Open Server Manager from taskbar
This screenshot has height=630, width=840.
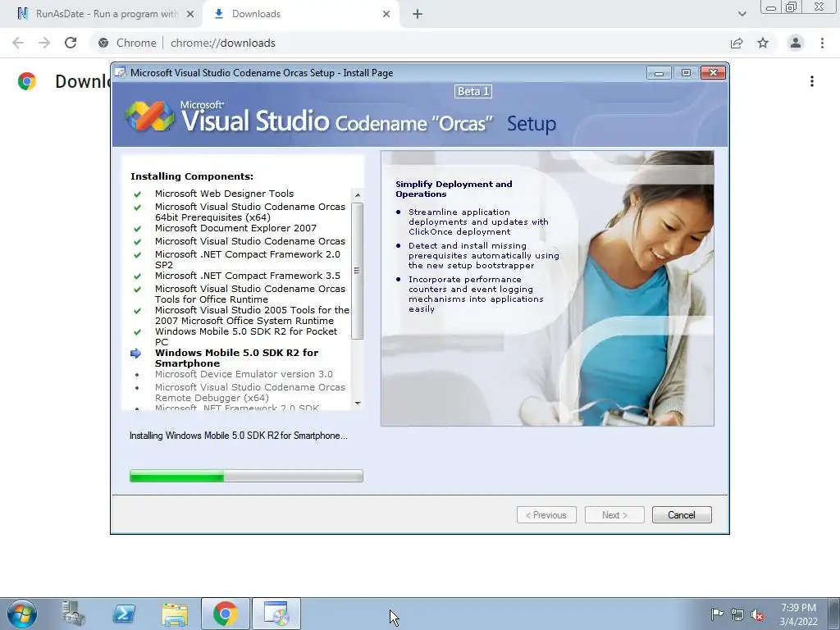pos(73,614)
